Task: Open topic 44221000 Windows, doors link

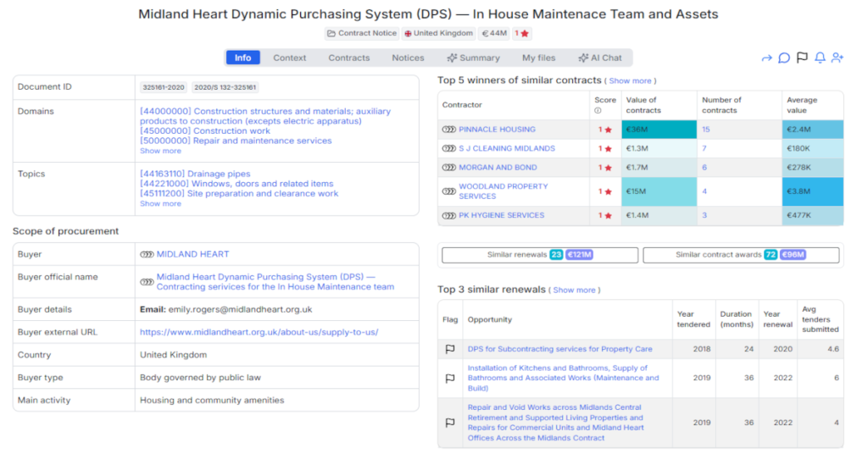Action: (x=236, y=184)
